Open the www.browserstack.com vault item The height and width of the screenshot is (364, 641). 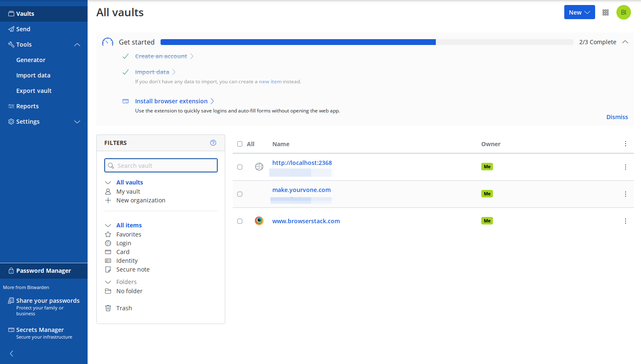306,221
